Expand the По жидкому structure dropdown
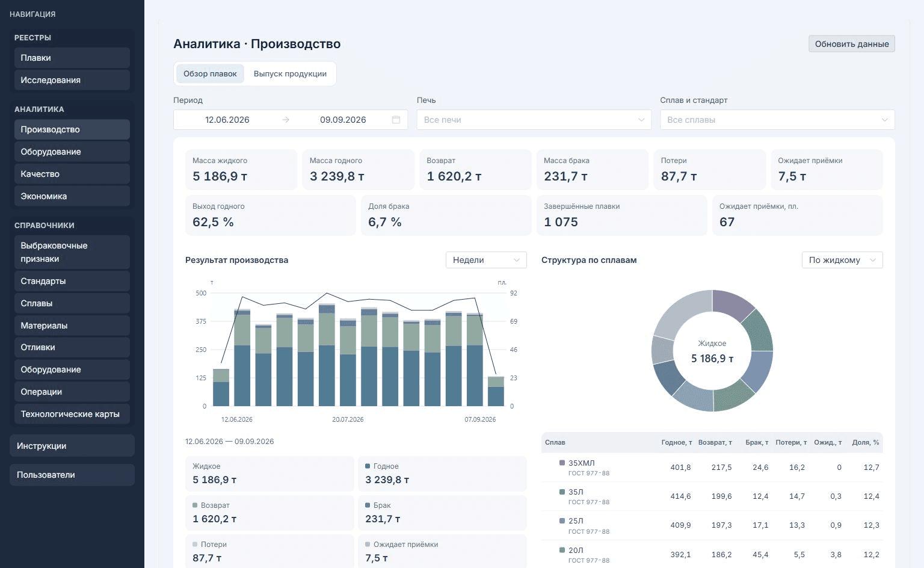 [842, 260]
